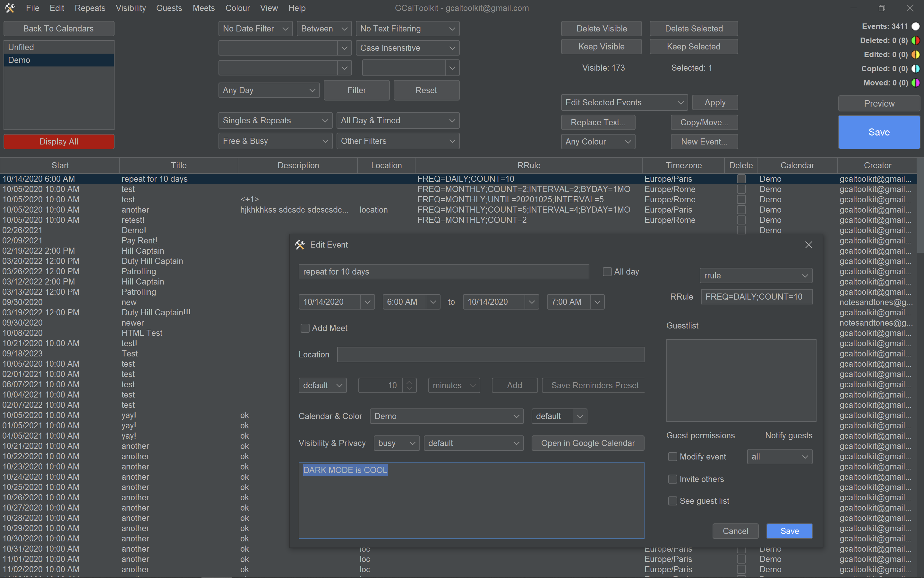Click the Replace Text... button
924x578 pixels.
(598, 122)
